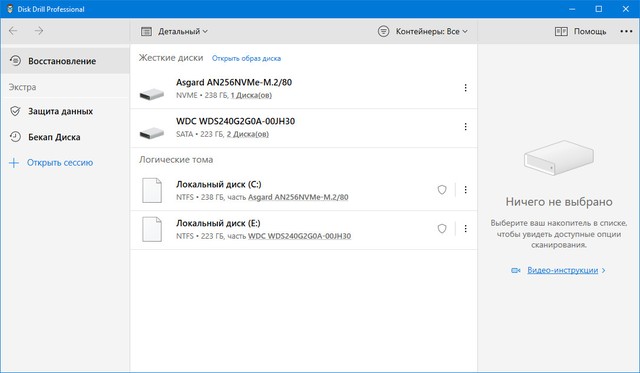This screenshot has height=373, width=640.
Task: Click the Помощь book icon
Action: coord(561,31)
